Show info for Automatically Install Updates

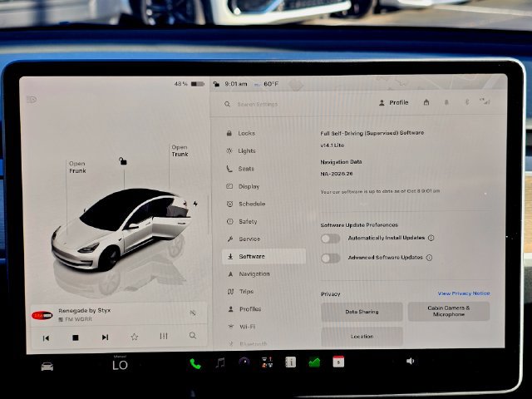point(431,238)
